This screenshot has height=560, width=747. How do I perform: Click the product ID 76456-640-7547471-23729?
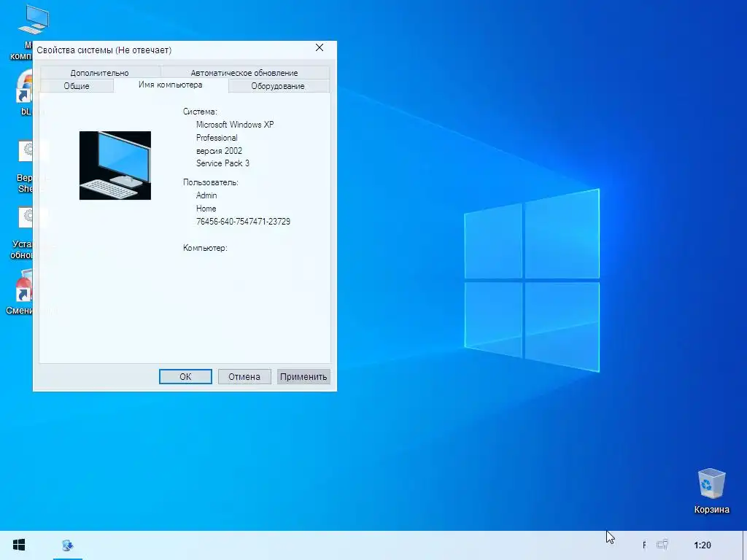tap(243, 222)
